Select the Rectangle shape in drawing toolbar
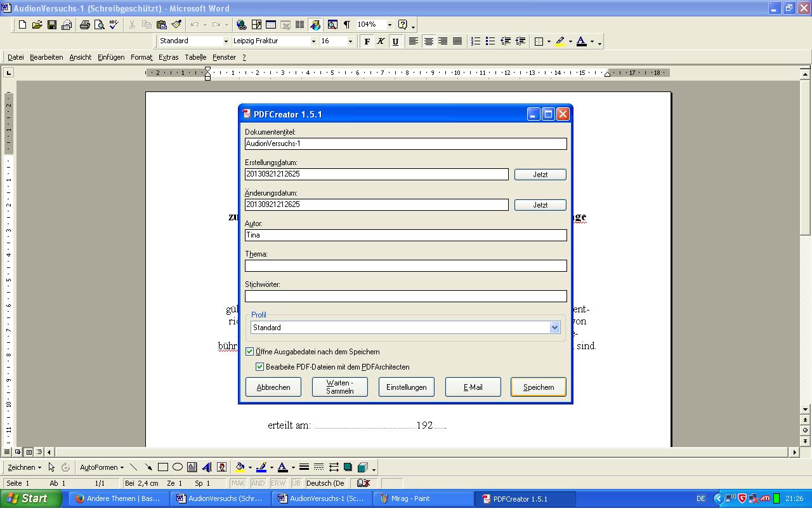This screenshot has width=812, height=527. pyautogui.click(x=163, y=467)
